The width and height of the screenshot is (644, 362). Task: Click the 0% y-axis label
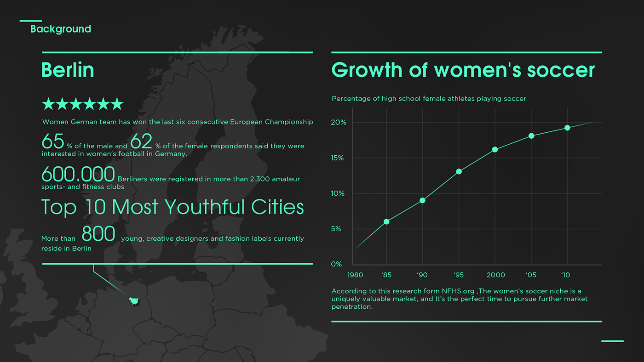tap(337, 264)
